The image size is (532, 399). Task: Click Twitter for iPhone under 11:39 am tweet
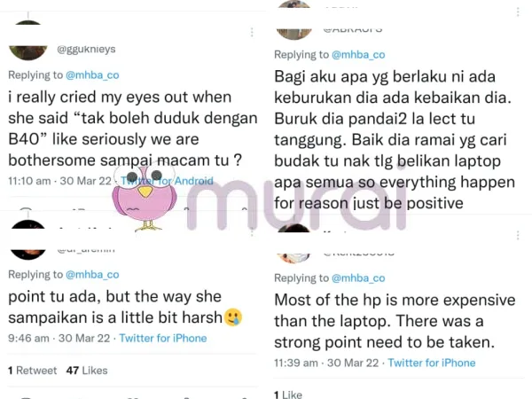pyautogui.click(x=432, y=363)
